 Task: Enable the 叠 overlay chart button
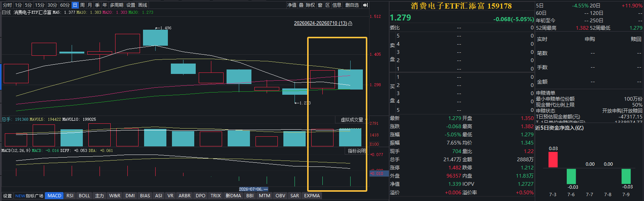pyautogui.click(x=301, y=5)
